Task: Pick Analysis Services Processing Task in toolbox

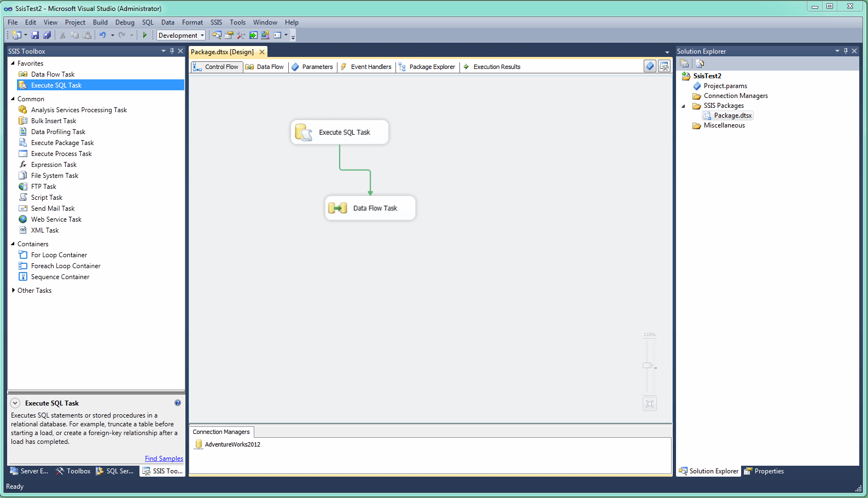Action: (79, 110)
